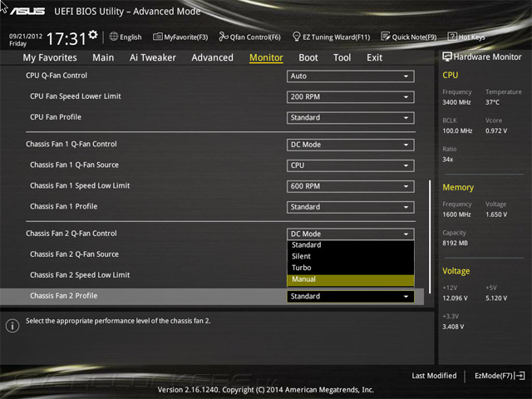This screenshot has width=532, height=399.
Task: Click the Quick Note notepad icon
Action: click(386, 37)
